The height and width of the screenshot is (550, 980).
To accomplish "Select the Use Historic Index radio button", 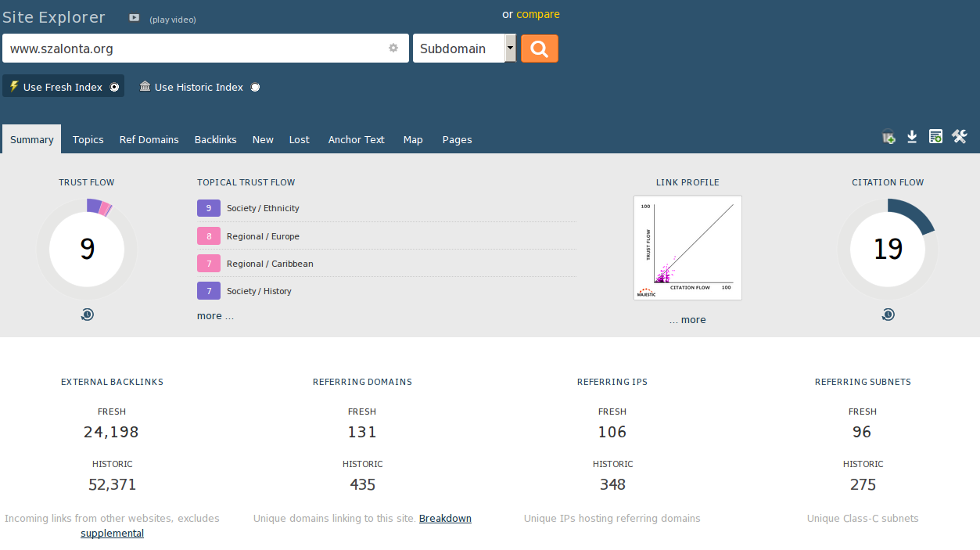I will coord(255,88).
